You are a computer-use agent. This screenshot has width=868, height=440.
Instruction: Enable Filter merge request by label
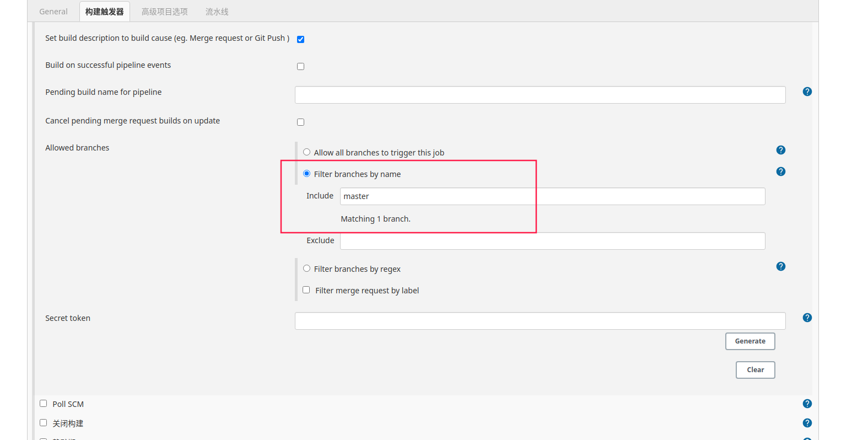[x=306, y=290]
